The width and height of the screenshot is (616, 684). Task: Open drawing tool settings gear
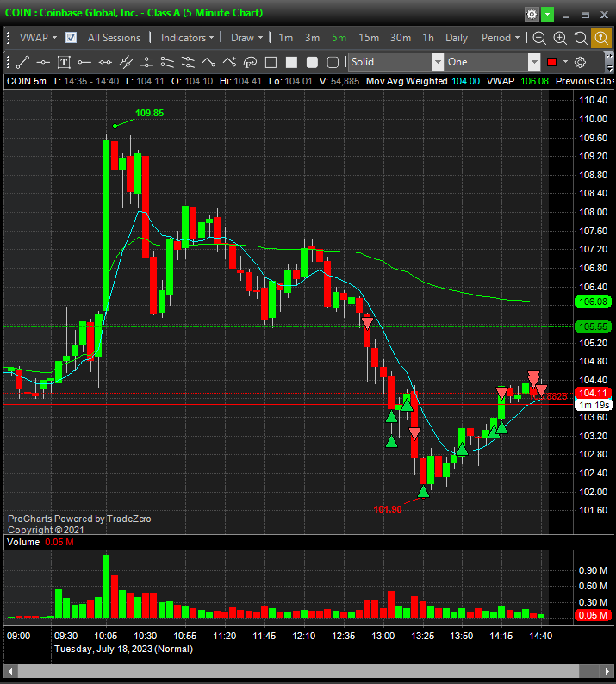click(x=580, y=62)
